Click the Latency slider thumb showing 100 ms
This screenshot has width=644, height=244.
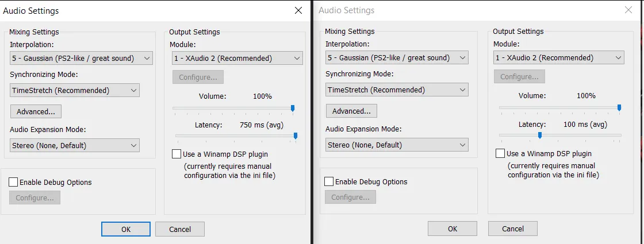click(x=540, y=135)
